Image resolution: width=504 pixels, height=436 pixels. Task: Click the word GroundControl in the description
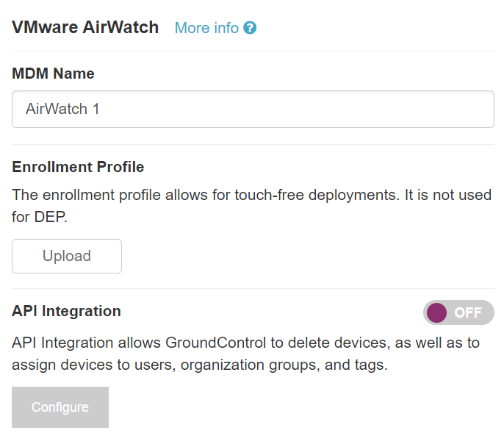tap(216, 343)
